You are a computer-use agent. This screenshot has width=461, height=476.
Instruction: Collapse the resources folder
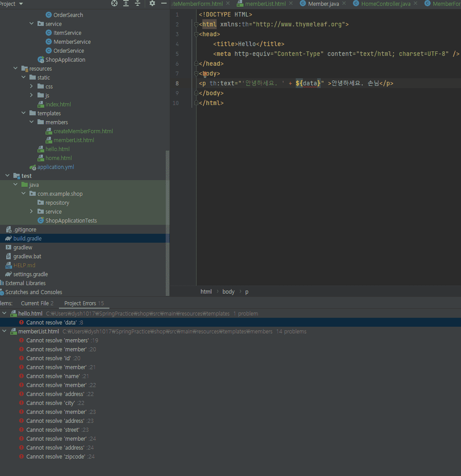coord(16,68)
